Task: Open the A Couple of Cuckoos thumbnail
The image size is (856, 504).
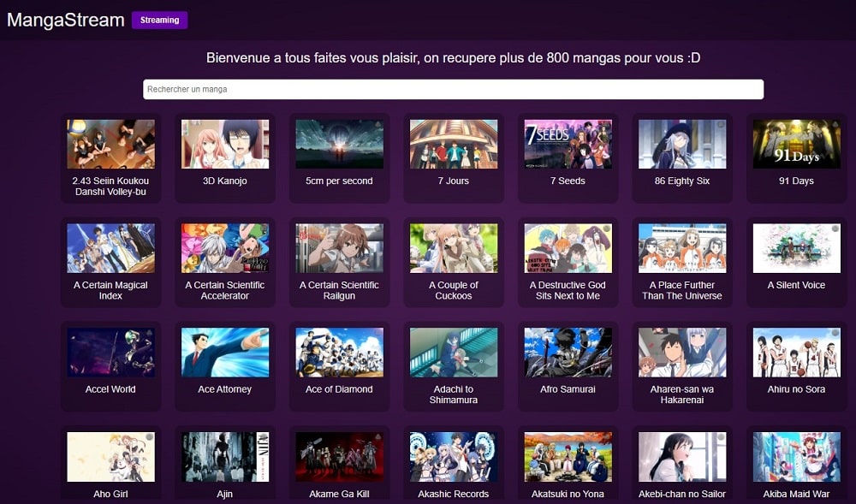Action: (454, 248)
